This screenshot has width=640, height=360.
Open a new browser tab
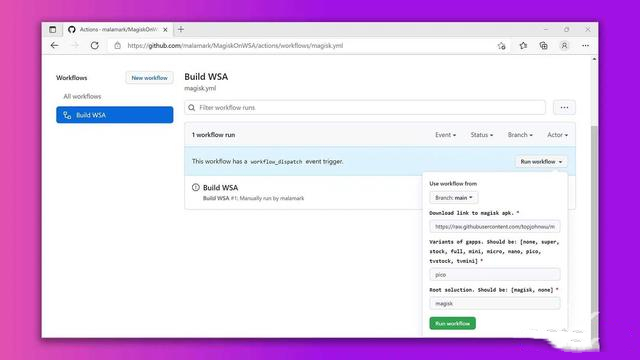tap(181, 29)
